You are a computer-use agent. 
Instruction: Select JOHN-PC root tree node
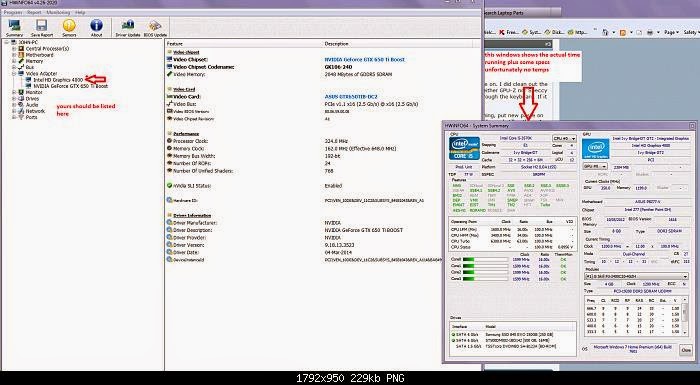point(27,42)
